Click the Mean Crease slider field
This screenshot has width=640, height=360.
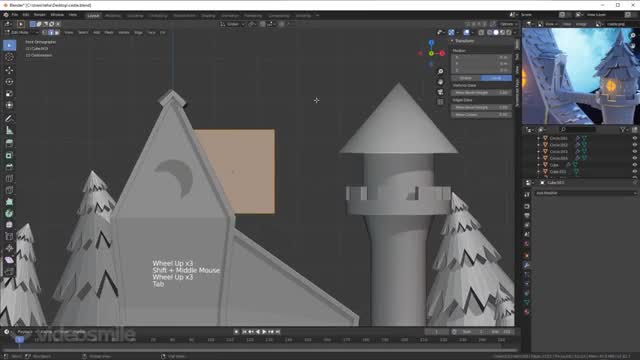(481, 115)
